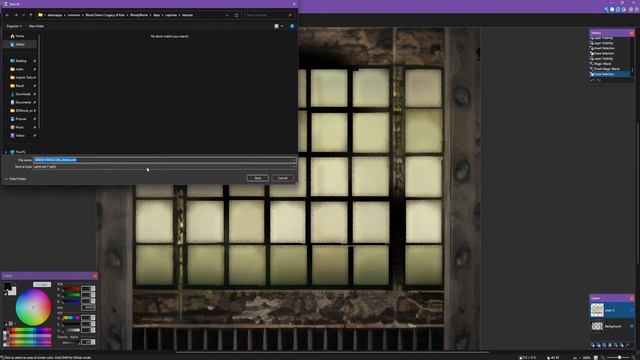Merge layer down icon
Viewport: 640px width, 360px height.
[610, 345]
